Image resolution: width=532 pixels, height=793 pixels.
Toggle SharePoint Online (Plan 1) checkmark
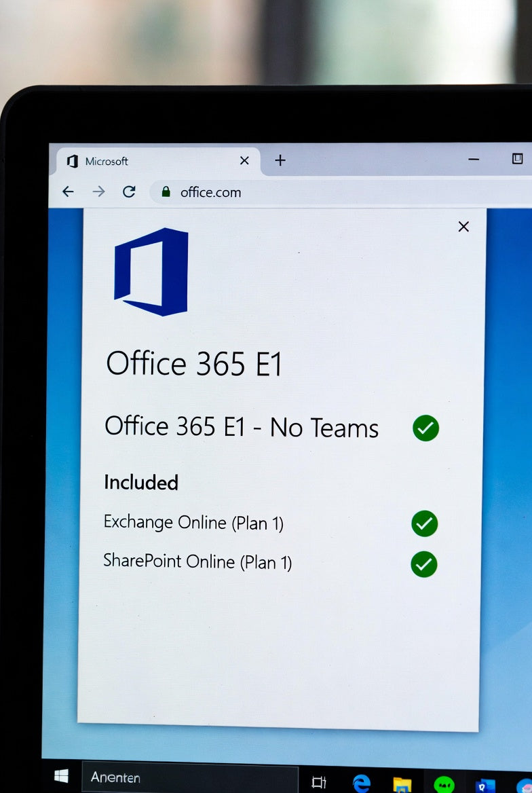[424, 564]
